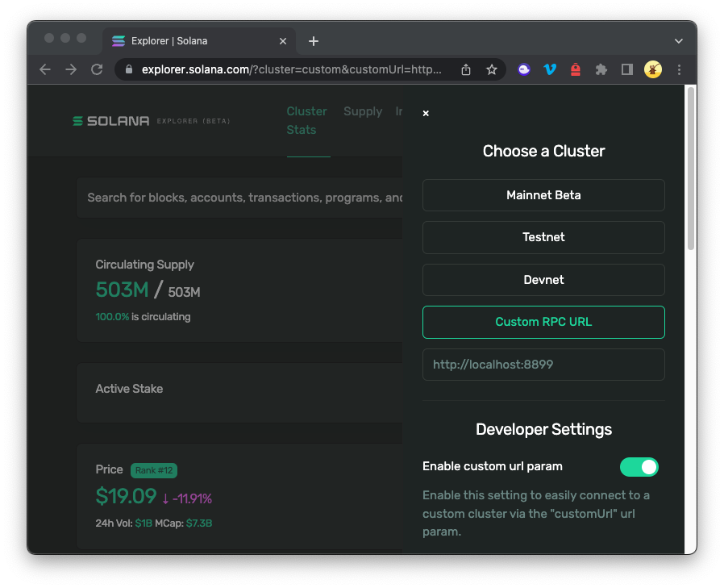Click the page vertical scrollbar
Screen dimensions: 724x588
coord(691,169)
